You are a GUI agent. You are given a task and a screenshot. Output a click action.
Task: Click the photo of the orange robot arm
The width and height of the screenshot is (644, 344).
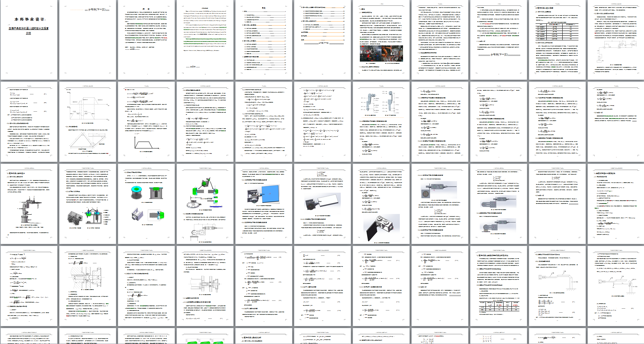pos(392,54)
